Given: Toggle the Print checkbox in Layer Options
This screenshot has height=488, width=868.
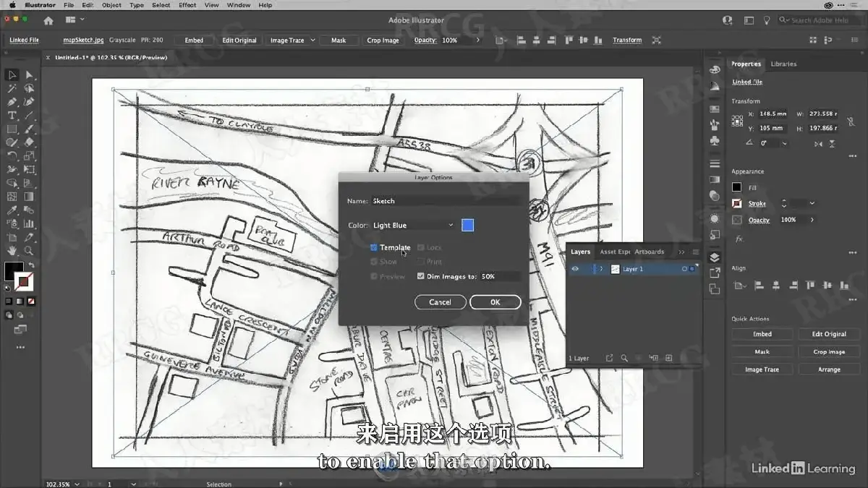Looking at the screenshot, I should tap(421, 262).
